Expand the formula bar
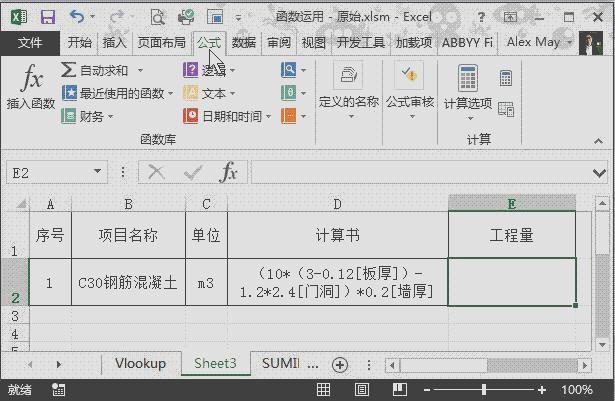615x401 pixels. tap(599, 173)
